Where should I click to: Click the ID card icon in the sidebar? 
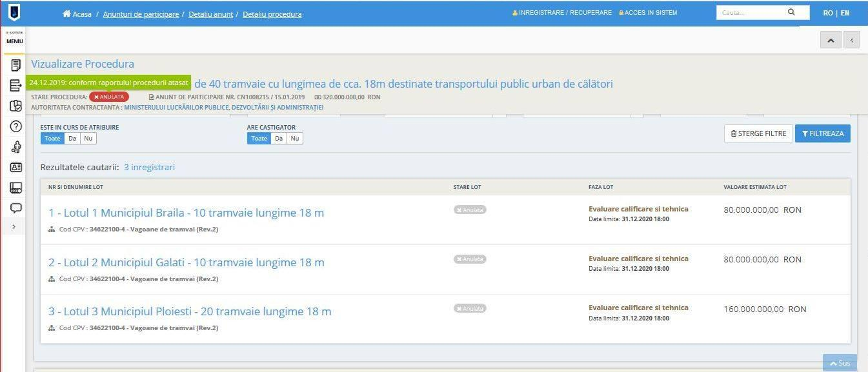(x=15, y=167)
